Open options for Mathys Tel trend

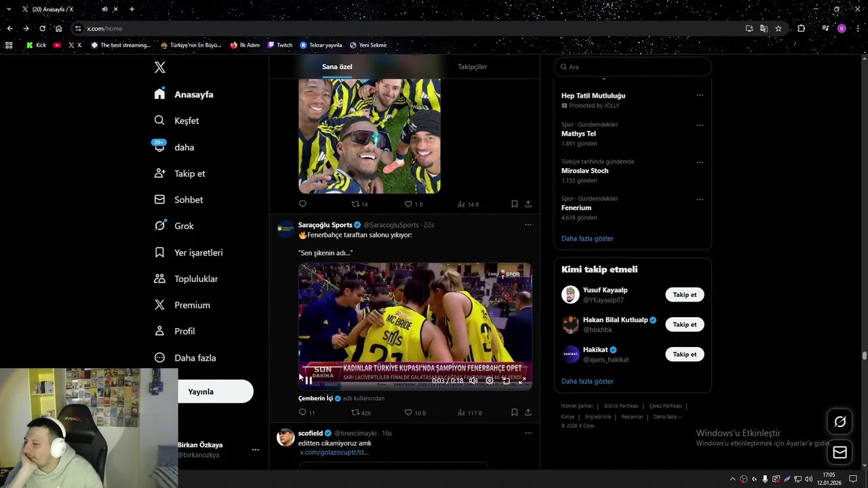700,125
